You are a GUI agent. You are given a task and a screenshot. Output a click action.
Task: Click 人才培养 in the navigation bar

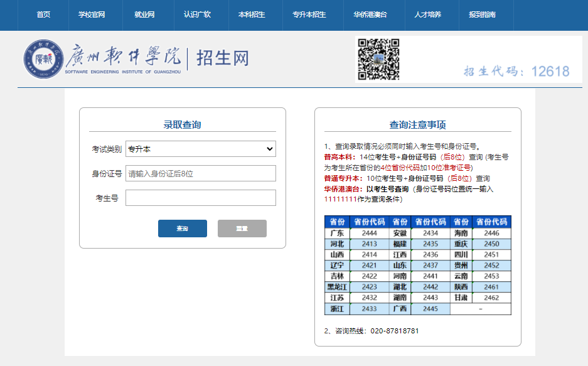427,14
